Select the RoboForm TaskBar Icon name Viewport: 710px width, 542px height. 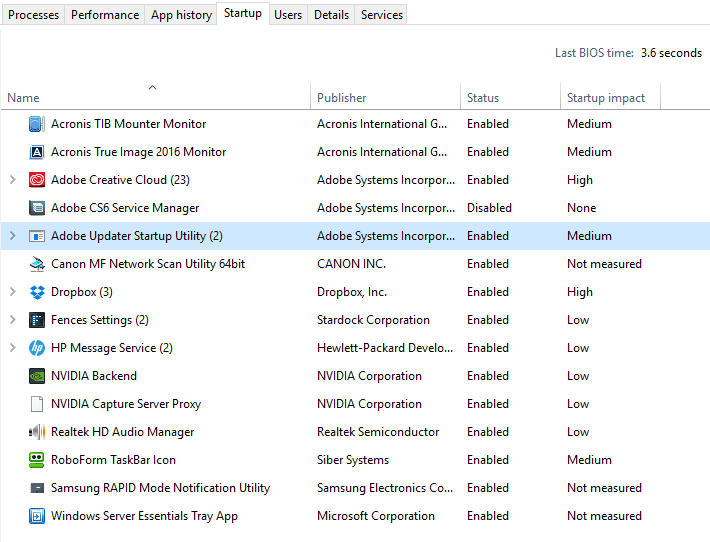(113, 460)
